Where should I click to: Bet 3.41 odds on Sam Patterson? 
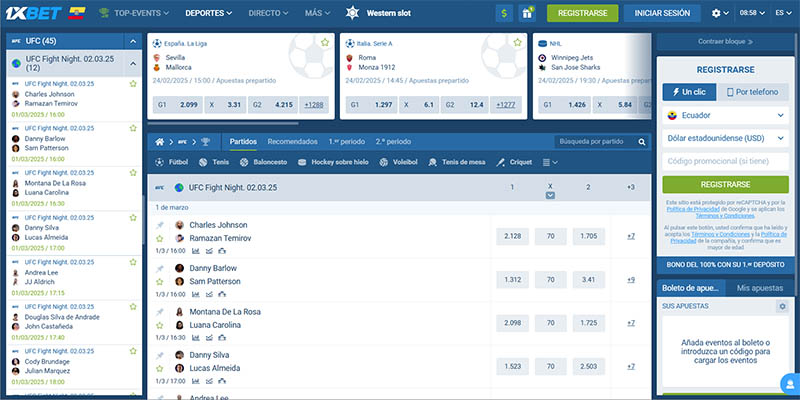coord(588,280)
